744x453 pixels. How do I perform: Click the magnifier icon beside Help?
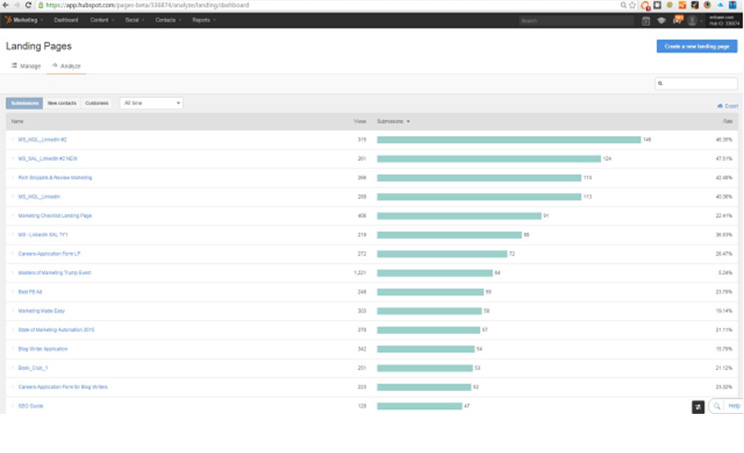pyautogui.click(x=717, y=406)
